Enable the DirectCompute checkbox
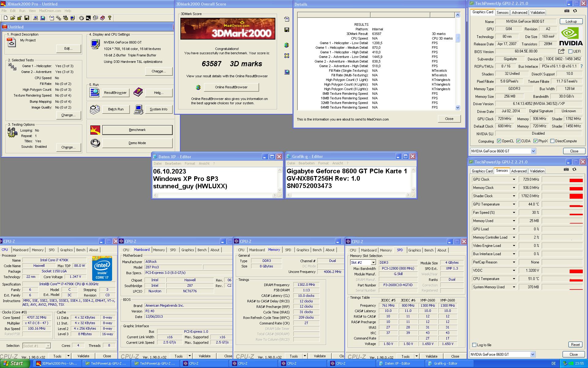The height and width of the screenshot is (368, 588). (552, 141)
